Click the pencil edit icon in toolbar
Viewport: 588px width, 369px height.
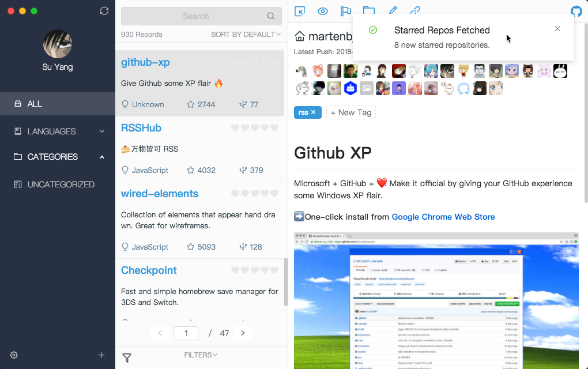tap(393, 10)
